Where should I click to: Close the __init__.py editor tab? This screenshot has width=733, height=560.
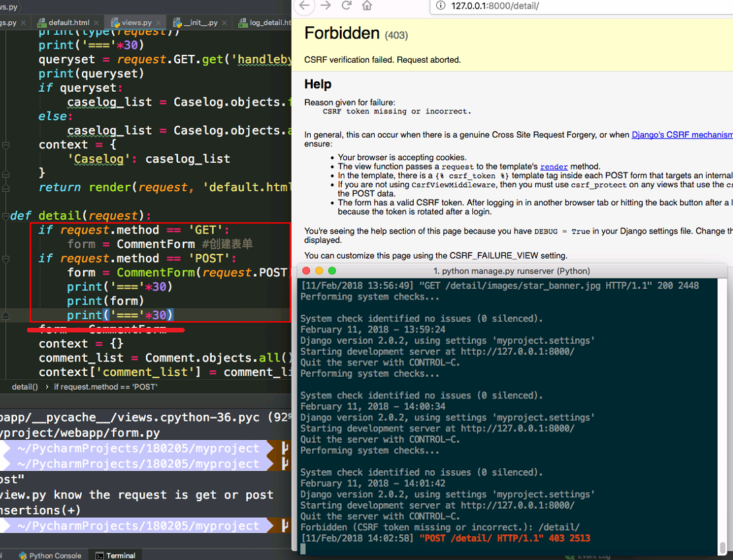(224, 22)
